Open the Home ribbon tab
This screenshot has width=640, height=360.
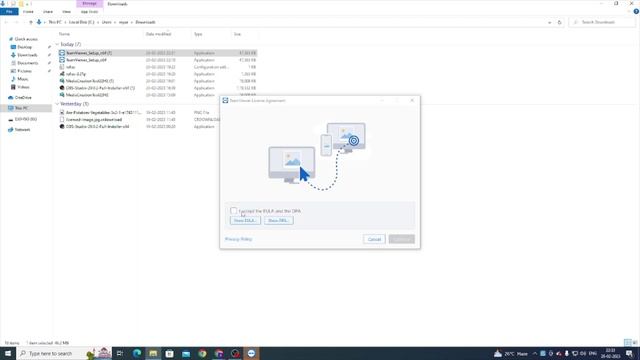pos(28,11)
